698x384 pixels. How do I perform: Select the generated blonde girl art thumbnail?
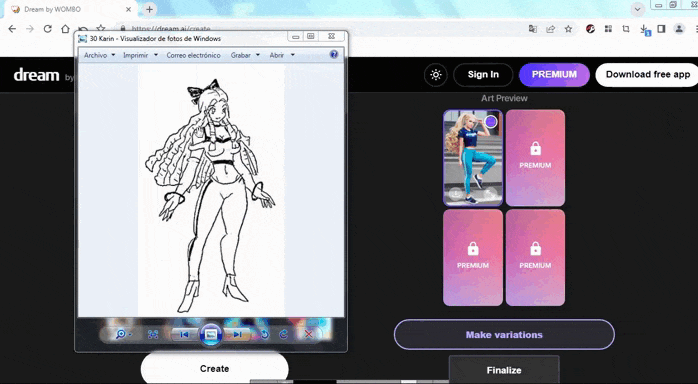[x=473, y=158]
